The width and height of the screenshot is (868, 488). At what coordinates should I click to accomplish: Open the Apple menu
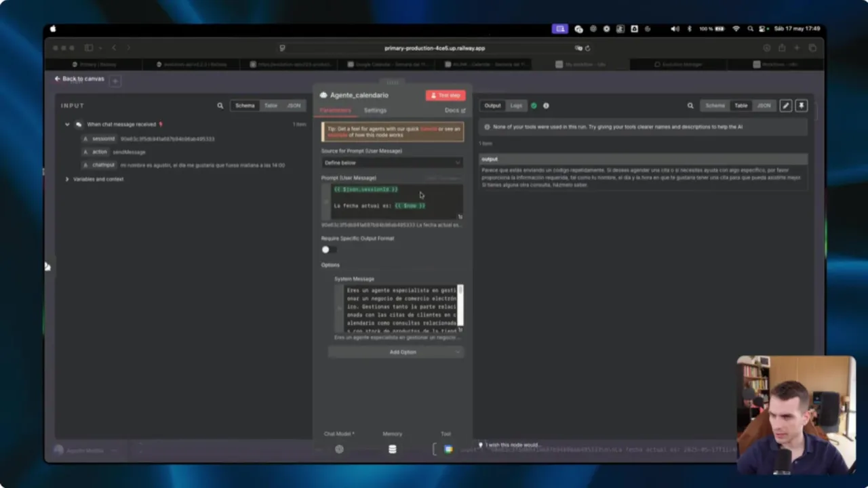pyautogui.click(x=53, y=29)
